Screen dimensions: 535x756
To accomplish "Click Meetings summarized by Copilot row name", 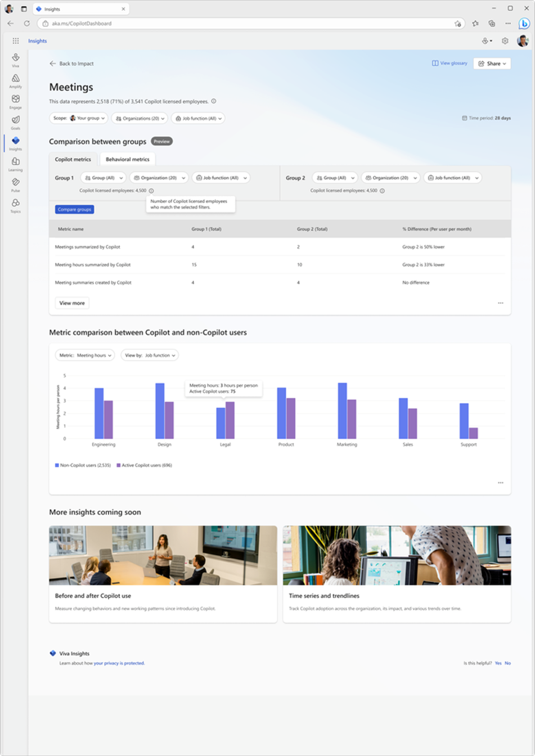I will coord(87,247).
